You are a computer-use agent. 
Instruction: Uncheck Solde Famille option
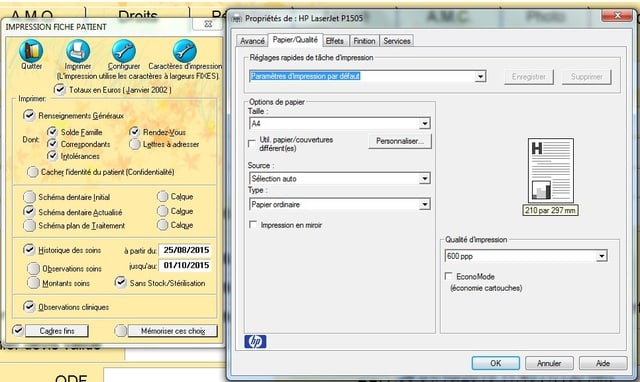(52, 132)
